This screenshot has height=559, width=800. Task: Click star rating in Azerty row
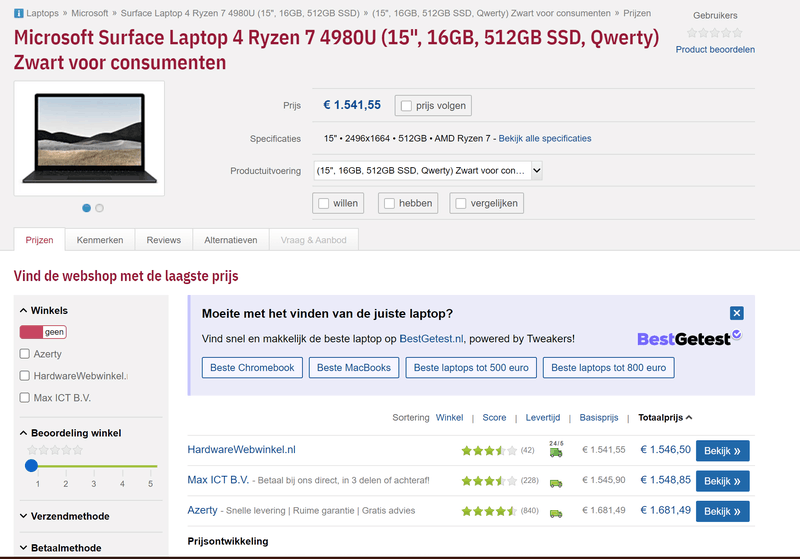489,511
